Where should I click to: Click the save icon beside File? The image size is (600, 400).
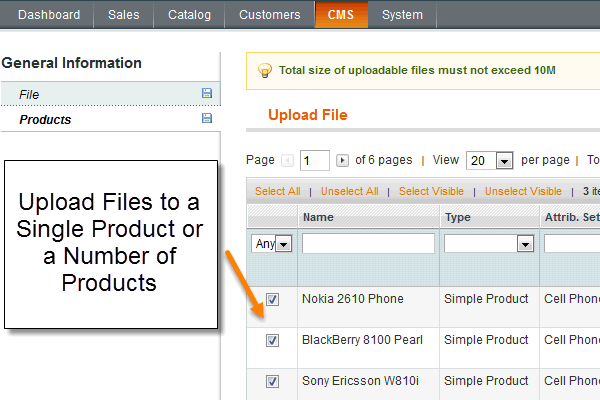(x=207, y=94)
